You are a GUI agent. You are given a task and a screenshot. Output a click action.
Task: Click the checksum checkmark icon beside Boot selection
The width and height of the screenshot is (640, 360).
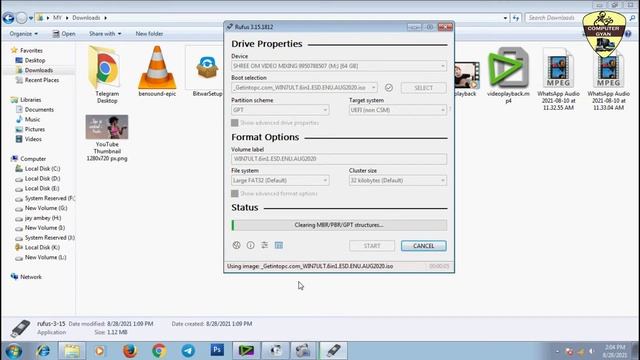click(x=389, y=87)
